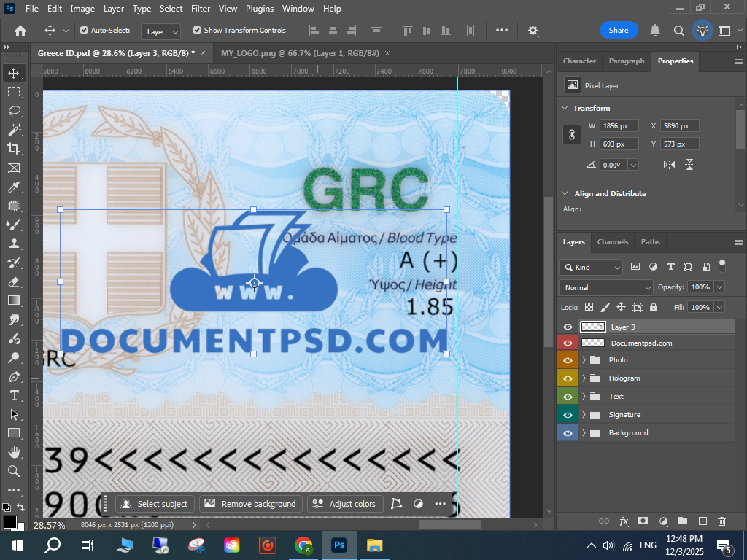This screenshot has height=560, width=747.
Task: Activate the Zoom tool in the toolbar
Action: pyautogui.click(x=14, y=471)
